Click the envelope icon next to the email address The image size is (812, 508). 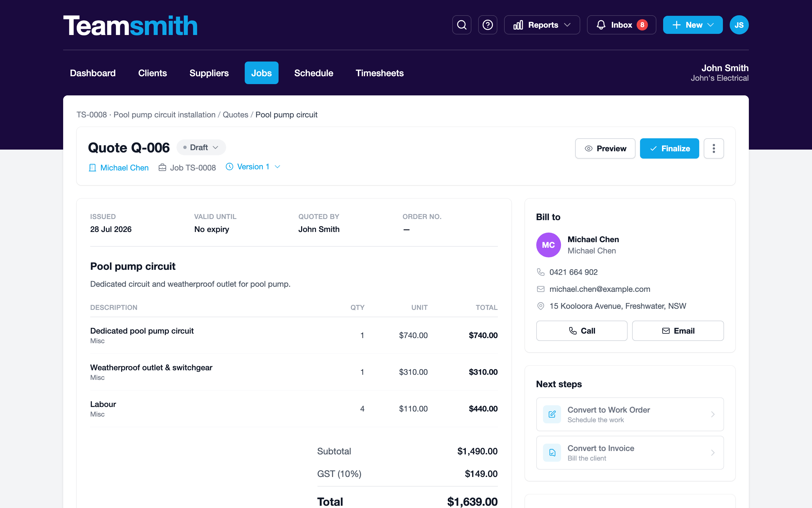(x=540, y=289)
